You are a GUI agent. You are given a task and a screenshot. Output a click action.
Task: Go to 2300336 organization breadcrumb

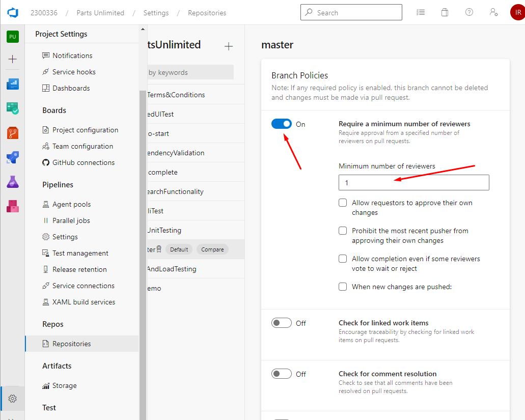click(44, 13)
